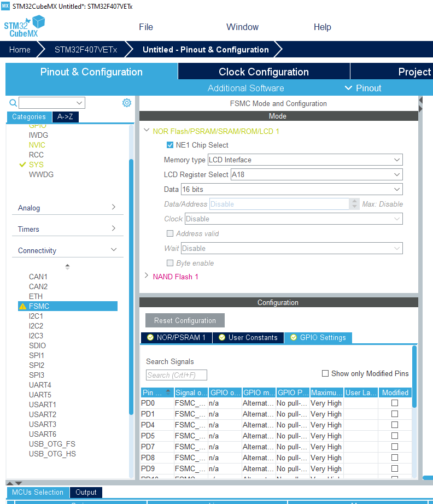Click STM32F407VETx breadcrumb
Viewport: 433px width, 504px height.
point(85,50)
